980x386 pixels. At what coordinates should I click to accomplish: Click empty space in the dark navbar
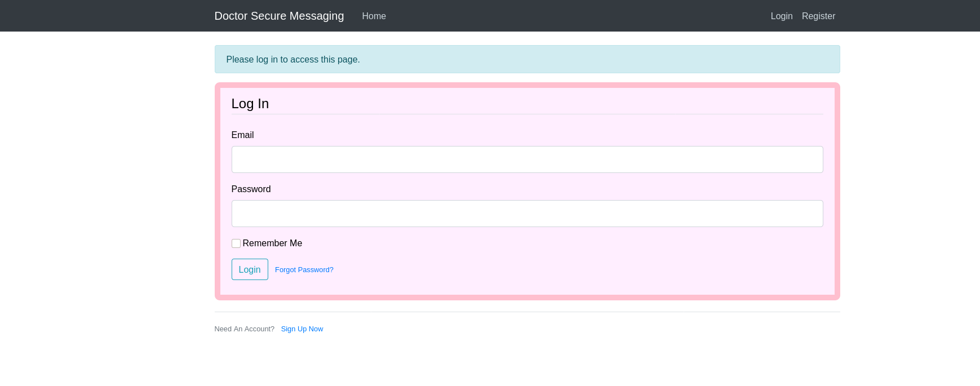564,16
